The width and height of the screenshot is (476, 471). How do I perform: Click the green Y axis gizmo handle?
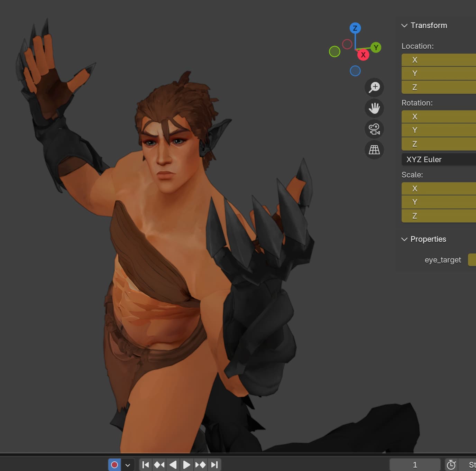coord(376,47)
